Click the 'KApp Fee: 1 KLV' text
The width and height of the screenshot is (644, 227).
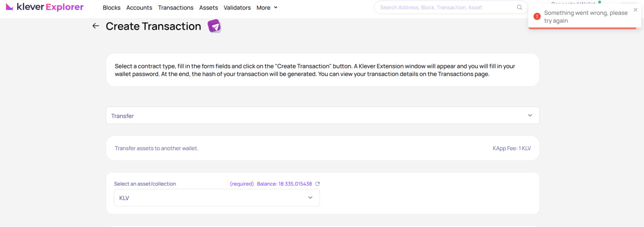512,148
